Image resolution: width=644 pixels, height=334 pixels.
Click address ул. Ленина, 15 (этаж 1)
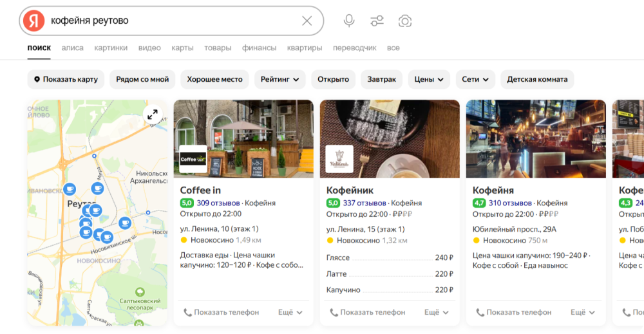(366, 229)
